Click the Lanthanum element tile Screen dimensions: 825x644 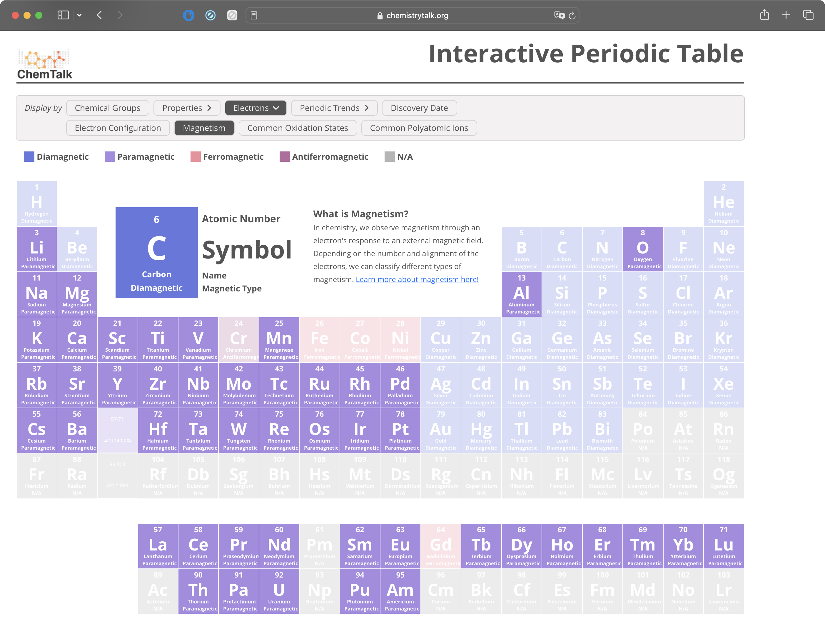click(158, 546)
